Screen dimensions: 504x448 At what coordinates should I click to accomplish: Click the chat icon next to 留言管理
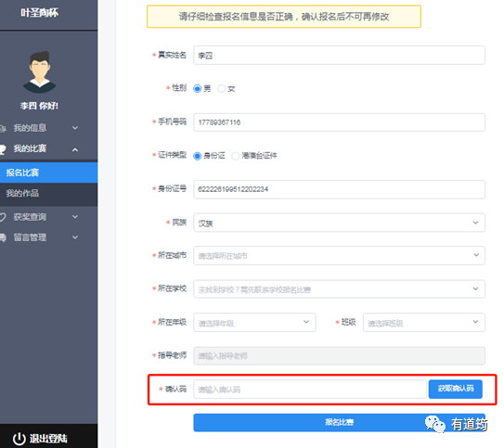(x=3, y=237)
